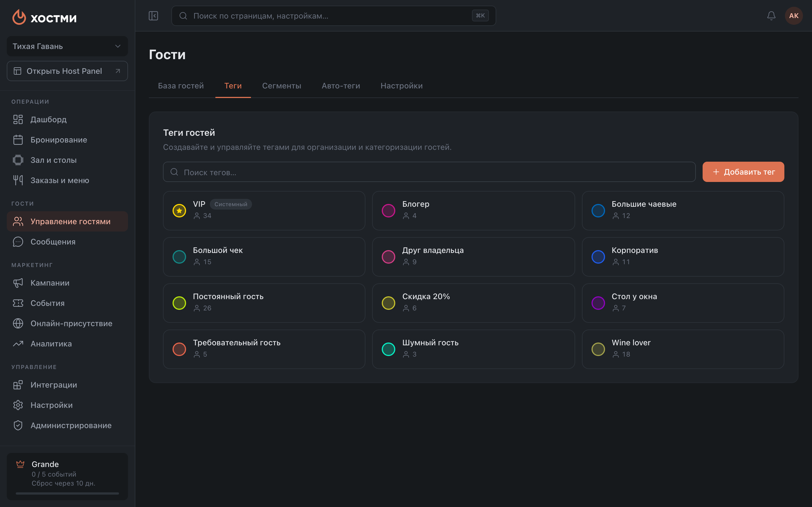
Task: Open Кампании marketing page
Action: [67, 283]
